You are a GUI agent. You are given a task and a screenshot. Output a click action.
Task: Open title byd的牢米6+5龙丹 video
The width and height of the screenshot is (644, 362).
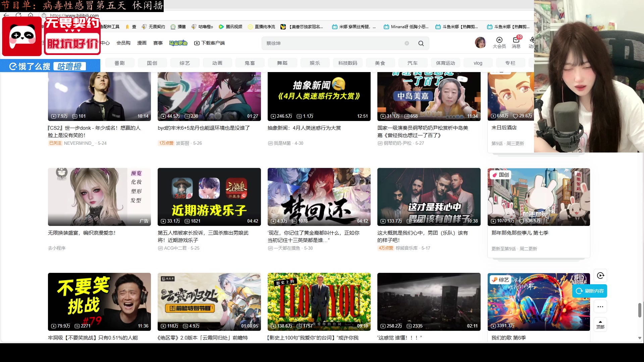point(204,128)
